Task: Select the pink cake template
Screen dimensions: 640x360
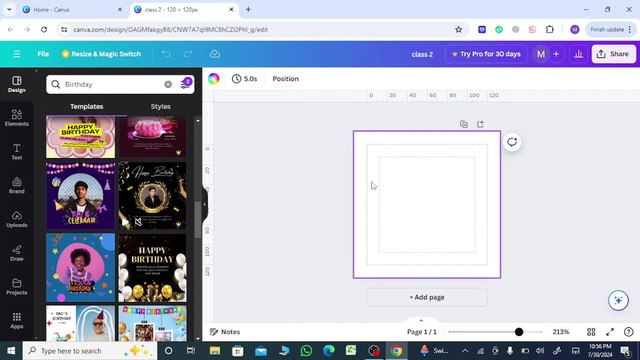Action: click(152, 137)
